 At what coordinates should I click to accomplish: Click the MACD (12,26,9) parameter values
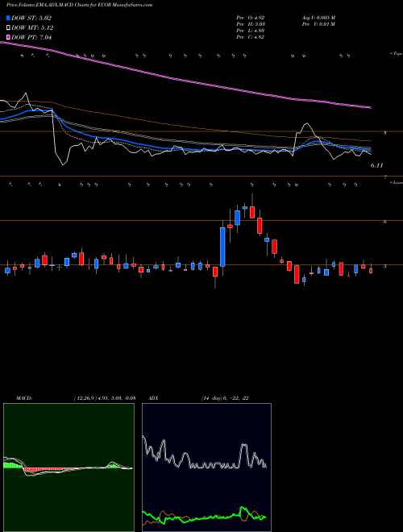[105, 398]
